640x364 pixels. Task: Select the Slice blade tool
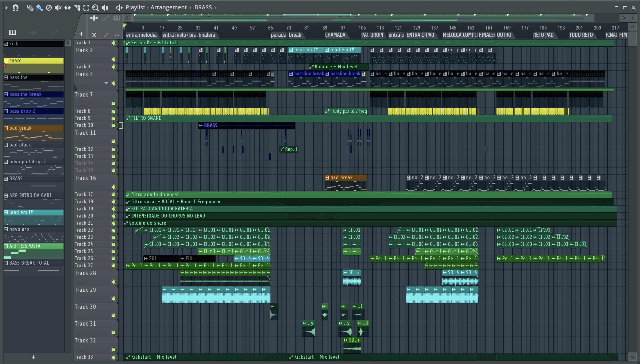77,8
